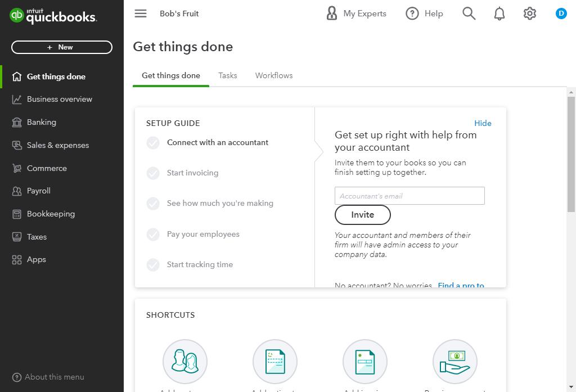Click the Banking building icon
576x392 pixels.
click(x=17, y=122)
